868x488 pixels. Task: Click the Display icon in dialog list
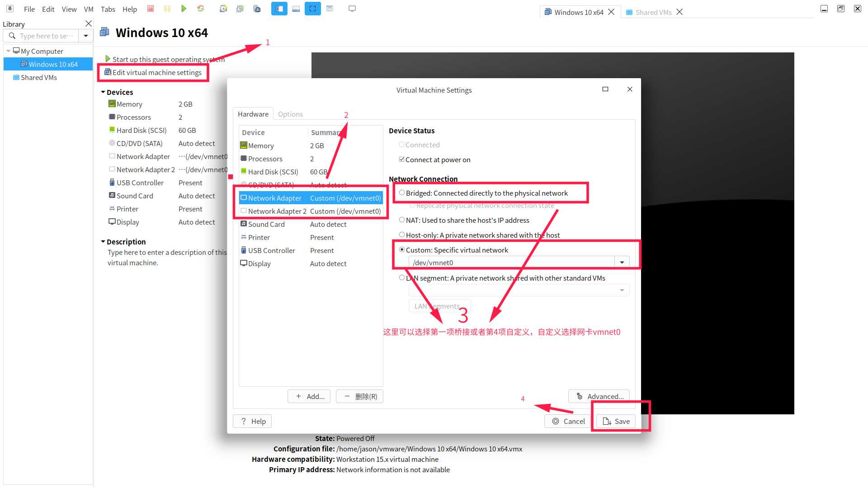point(244,263)
